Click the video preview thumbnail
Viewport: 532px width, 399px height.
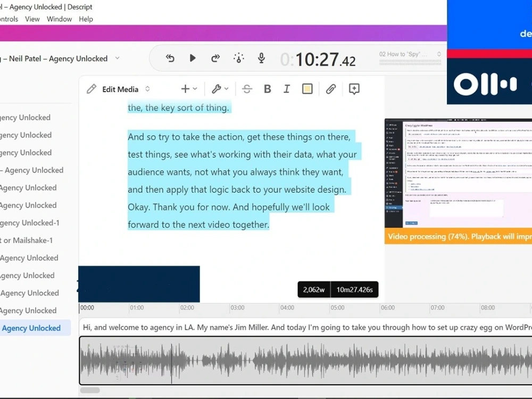point(459,173)
